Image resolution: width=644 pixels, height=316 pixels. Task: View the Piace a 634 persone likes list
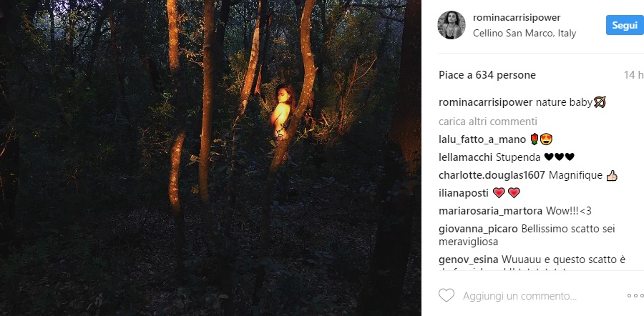[x=487, y=74]
